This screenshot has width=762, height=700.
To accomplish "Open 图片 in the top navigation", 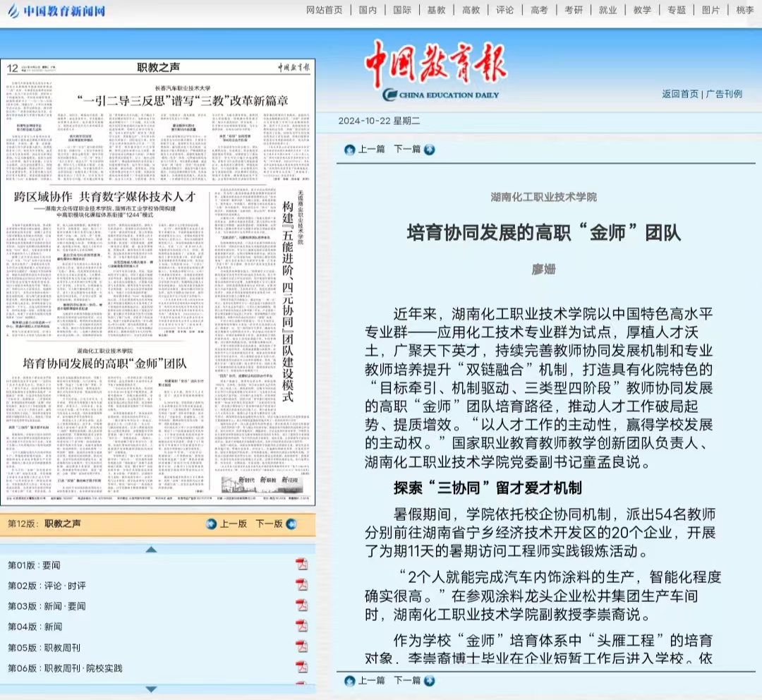I will point(710,10).
